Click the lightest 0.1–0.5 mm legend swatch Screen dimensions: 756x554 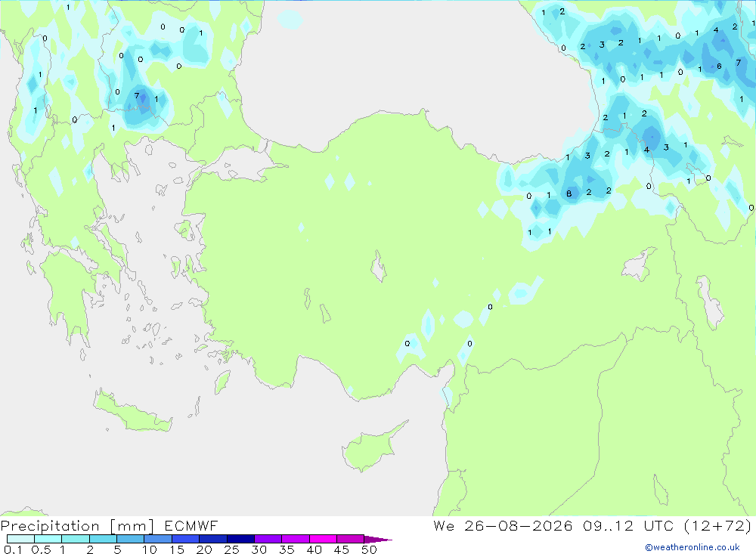pyautogui.click(x=20, y=539)
